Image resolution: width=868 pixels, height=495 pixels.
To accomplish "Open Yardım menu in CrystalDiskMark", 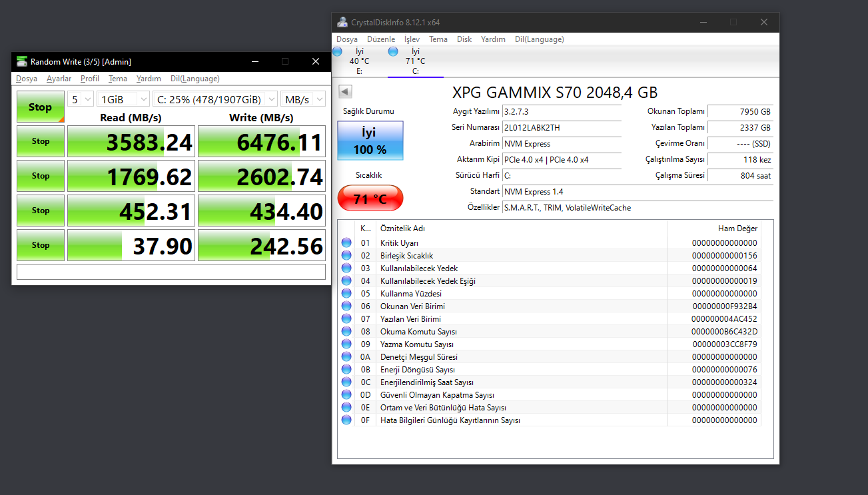I will 149,79.
